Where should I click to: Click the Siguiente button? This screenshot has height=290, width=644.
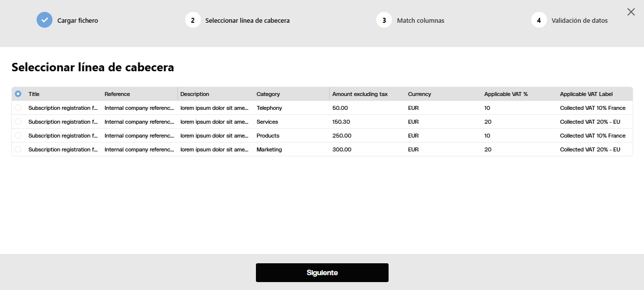322,273
